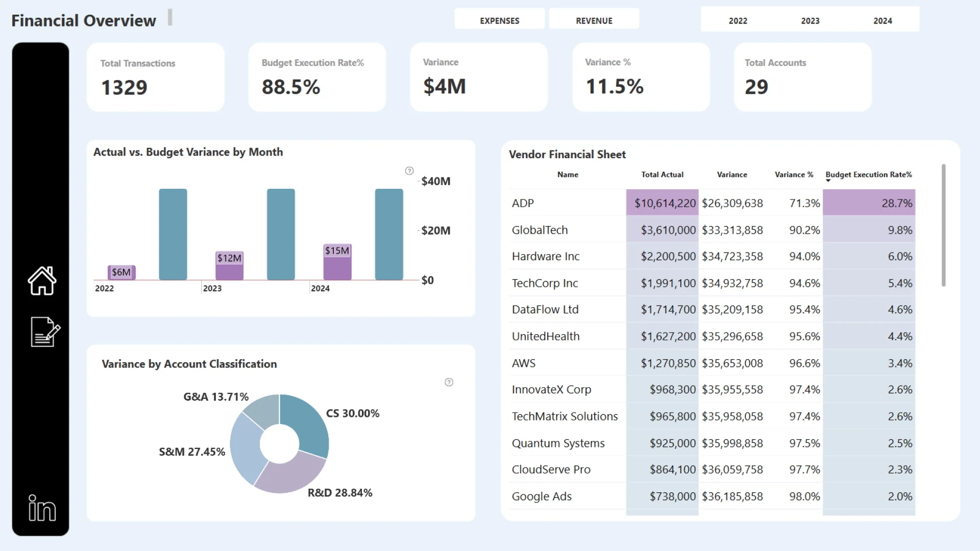The height and width of the screenshot is (551, 980).
Task: Click the LinkedIn icon in sidebar
Action: click(x=42, y=508)
